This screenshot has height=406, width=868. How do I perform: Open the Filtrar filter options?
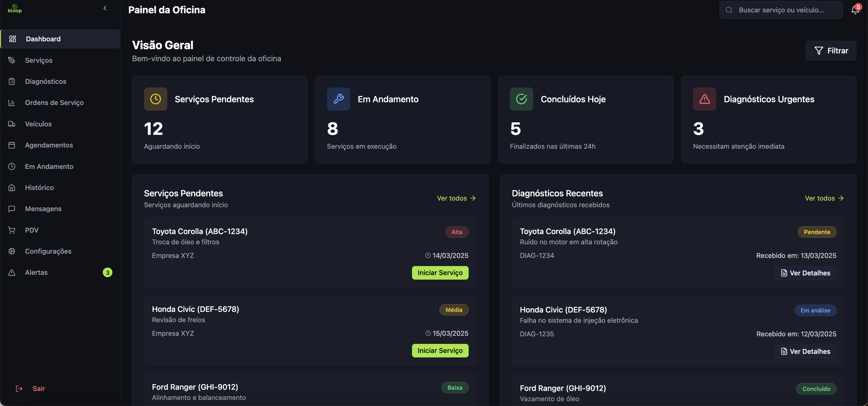click(x=831, y=51)
